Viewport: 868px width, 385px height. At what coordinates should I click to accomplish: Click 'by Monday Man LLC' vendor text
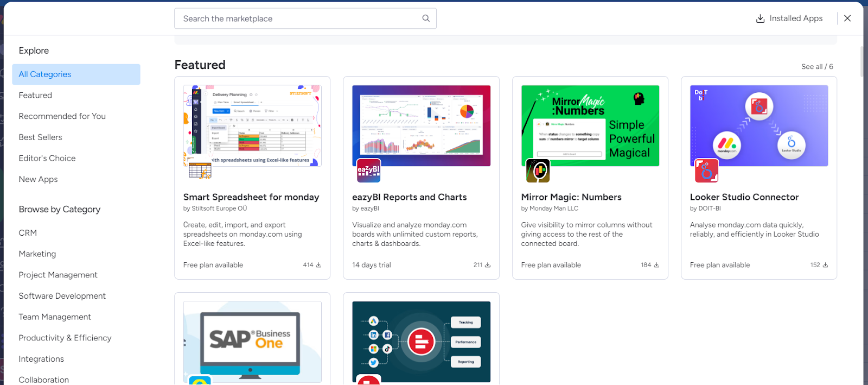(x=550, y=209)
